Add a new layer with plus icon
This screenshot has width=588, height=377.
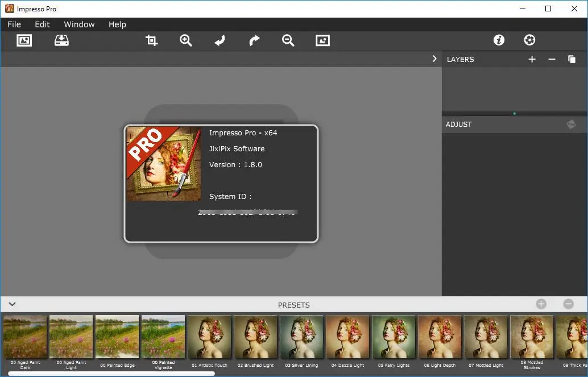pyautogui.click(x=532, y=59)
